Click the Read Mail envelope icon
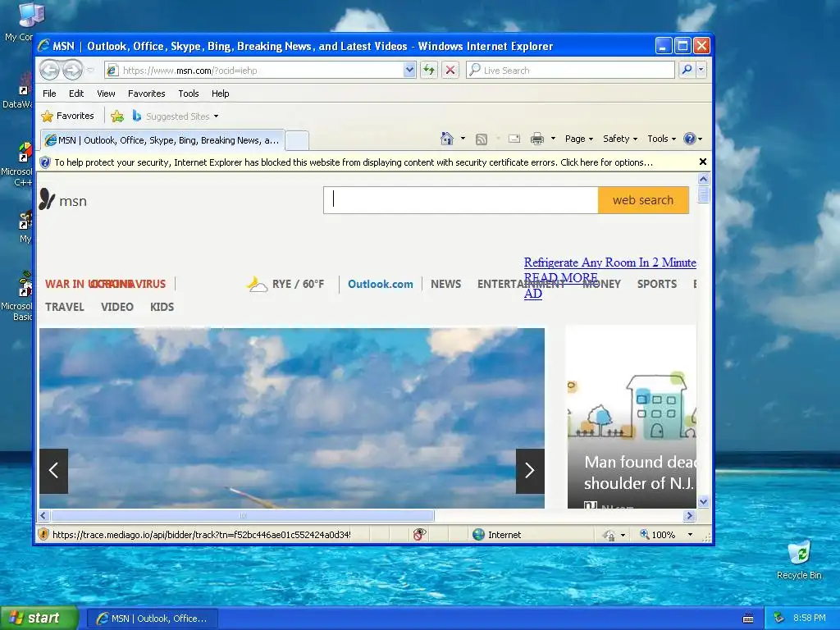840x630 pixels. click(514, 139)
